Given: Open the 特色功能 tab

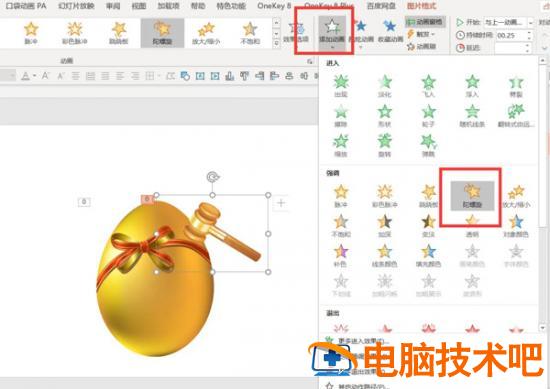Looking at the screenshot, I should pos(231,6).
